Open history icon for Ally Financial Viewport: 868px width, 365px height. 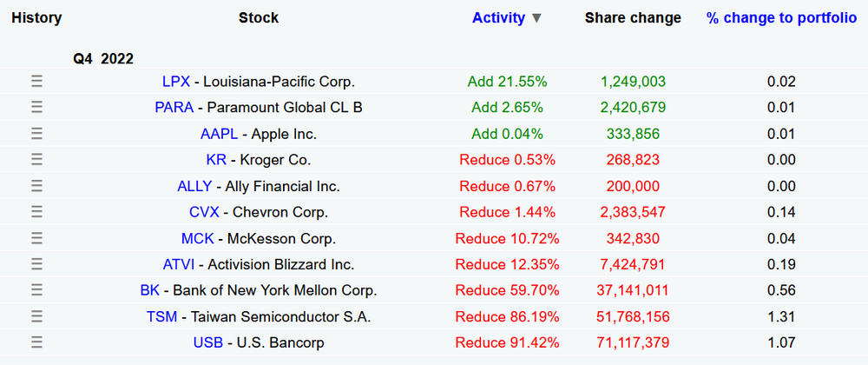[x=36, y=186]
